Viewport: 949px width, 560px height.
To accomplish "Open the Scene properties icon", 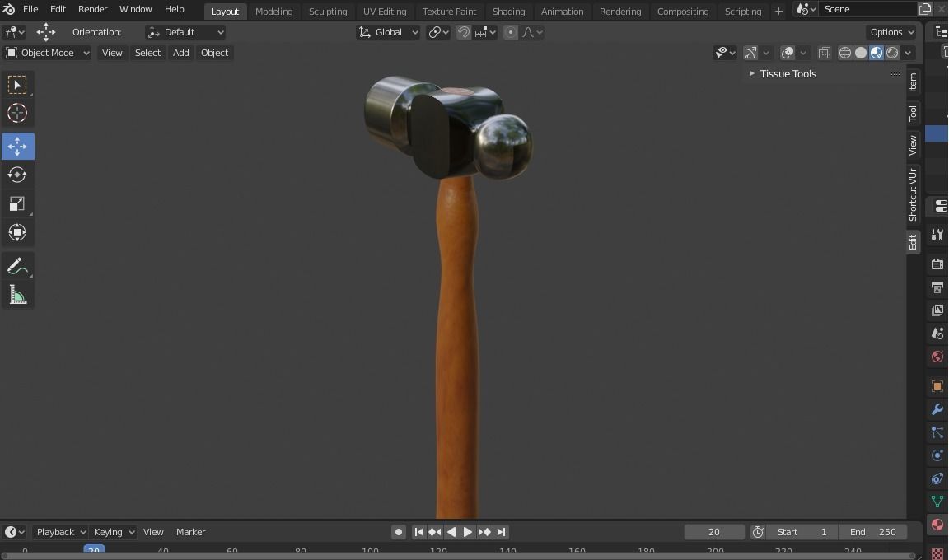I will coord(937,334).
